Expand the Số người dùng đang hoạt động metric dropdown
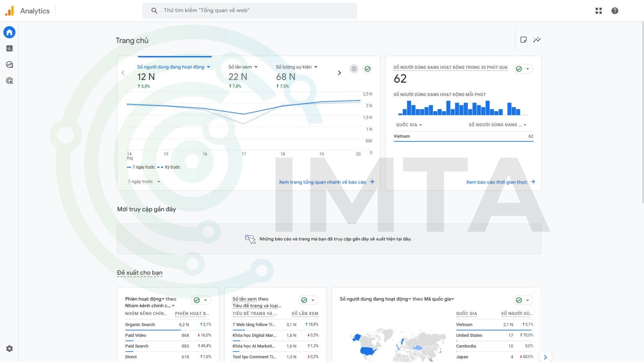 pos(208,67)
